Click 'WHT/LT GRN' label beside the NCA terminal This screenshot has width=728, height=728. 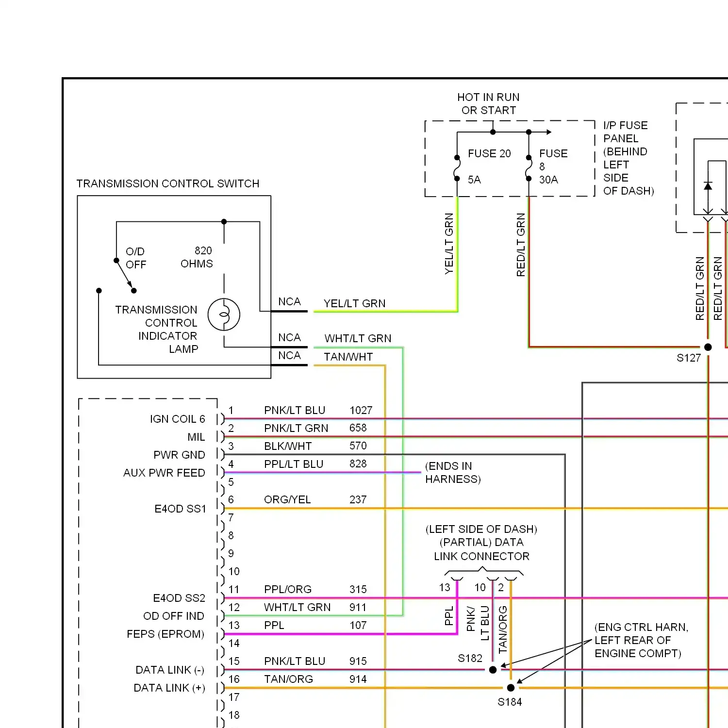coord(358,338)
